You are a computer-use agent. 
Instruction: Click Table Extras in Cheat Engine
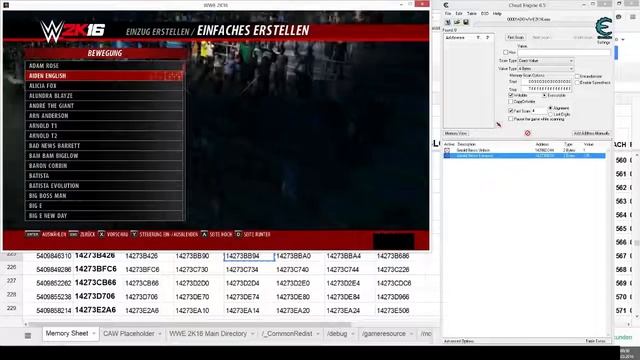point(596,341)
